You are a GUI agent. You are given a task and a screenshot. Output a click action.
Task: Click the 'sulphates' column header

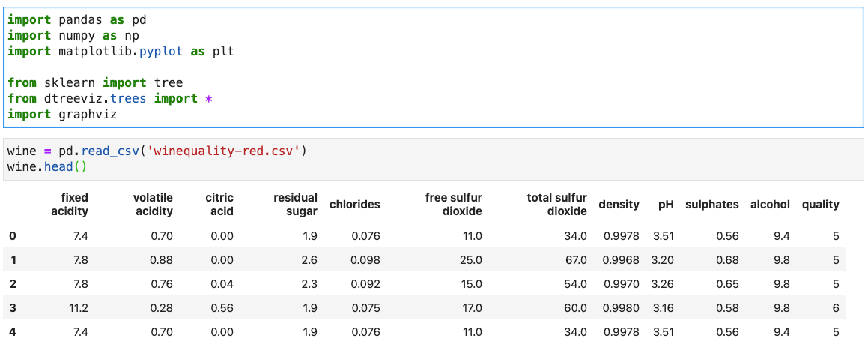pos(711,205)
